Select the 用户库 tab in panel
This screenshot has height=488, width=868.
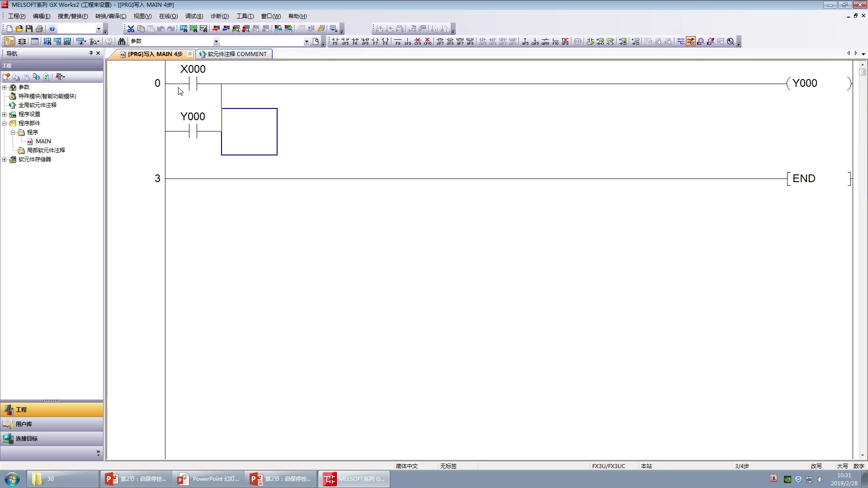coord(51,424)
